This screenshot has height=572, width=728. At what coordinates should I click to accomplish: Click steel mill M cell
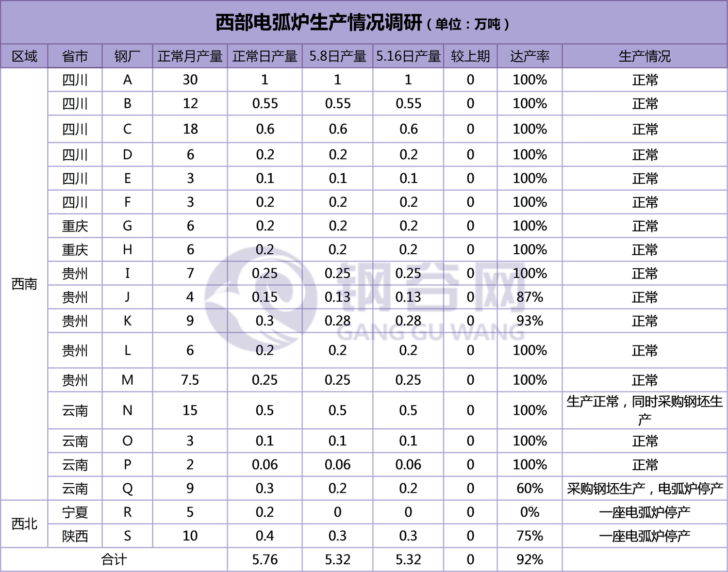click(x=127, y=380)
